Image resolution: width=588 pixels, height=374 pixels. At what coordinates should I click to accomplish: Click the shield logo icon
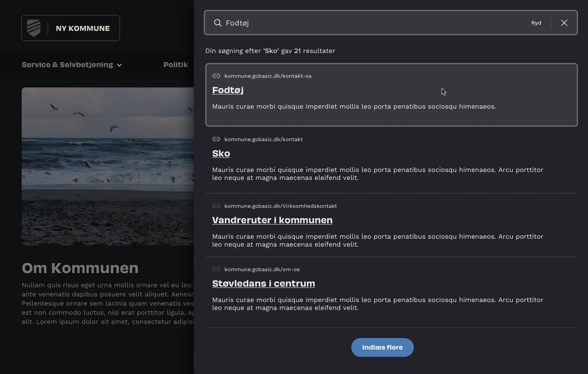coord(34,28)
